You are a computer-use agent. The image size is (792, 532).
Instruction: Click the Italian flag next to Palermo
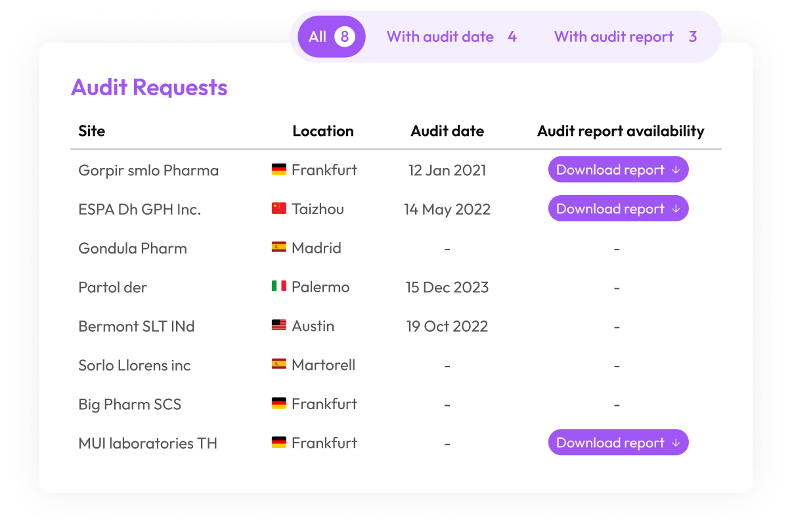278,287
